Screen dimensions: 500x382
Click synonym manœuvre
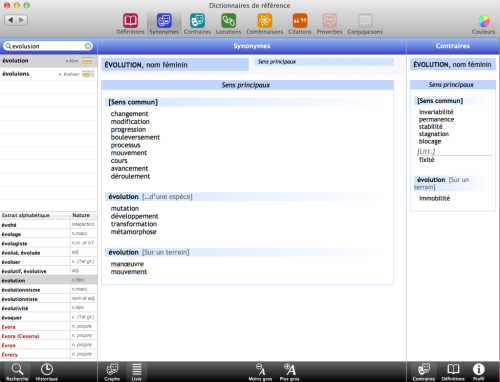tap(127, 264)
